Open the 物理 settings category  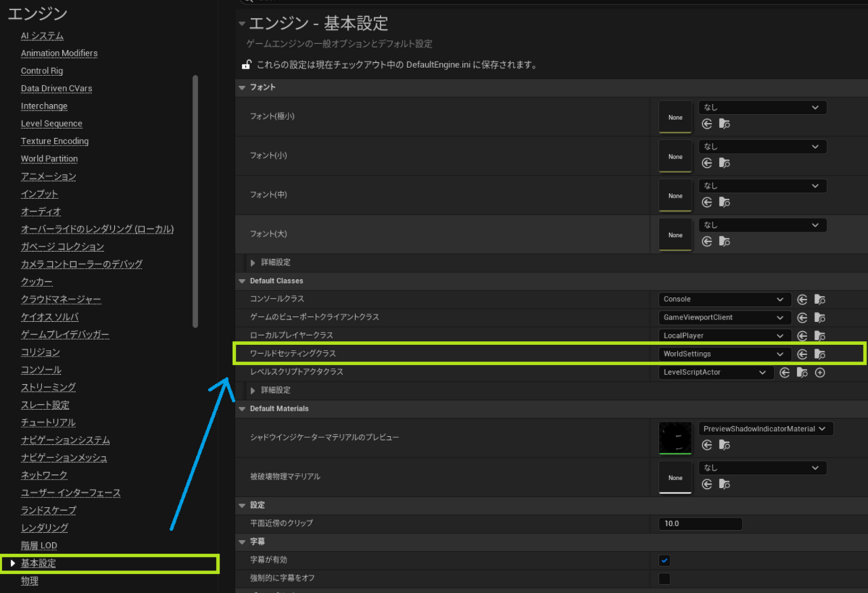(x=29, y=581)
